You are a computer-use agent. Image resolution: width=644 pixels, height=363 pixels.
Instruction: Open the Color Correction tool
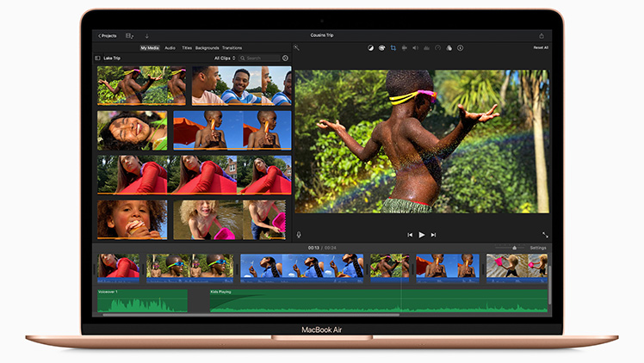(x=381, y=48)
